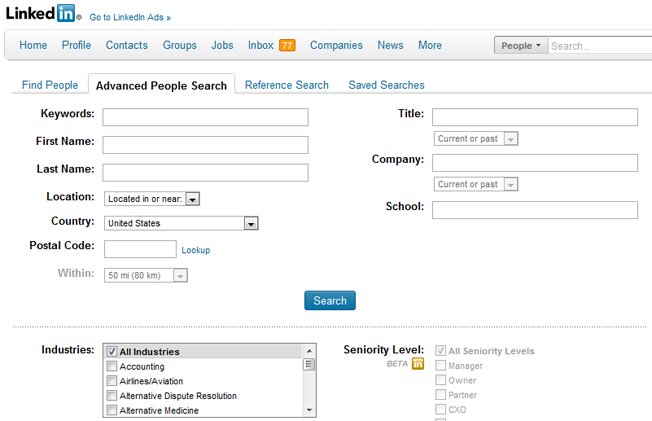
Task: Select the Advanced People Search tab
Action: [161, 85]
